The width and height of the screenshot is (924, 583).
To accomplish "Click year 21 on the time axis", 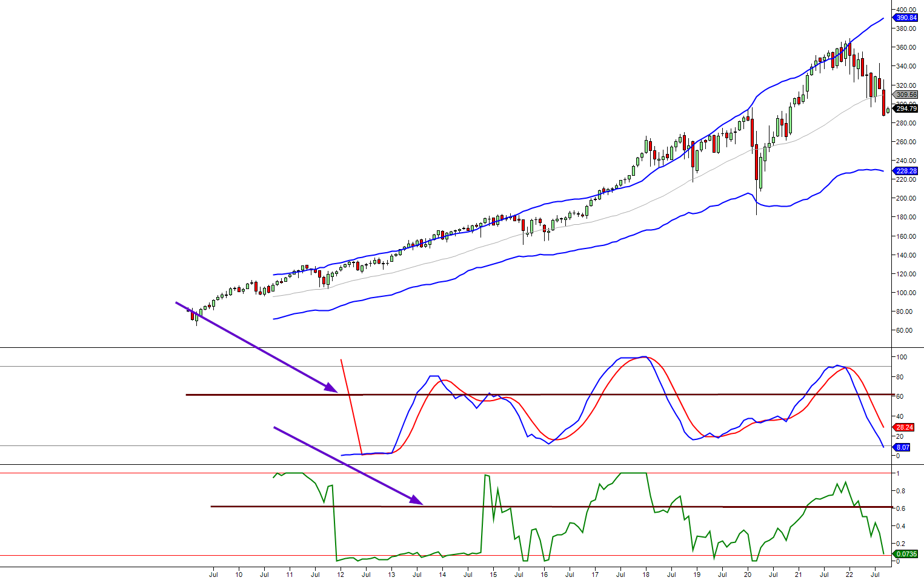I will coord(799,574).
